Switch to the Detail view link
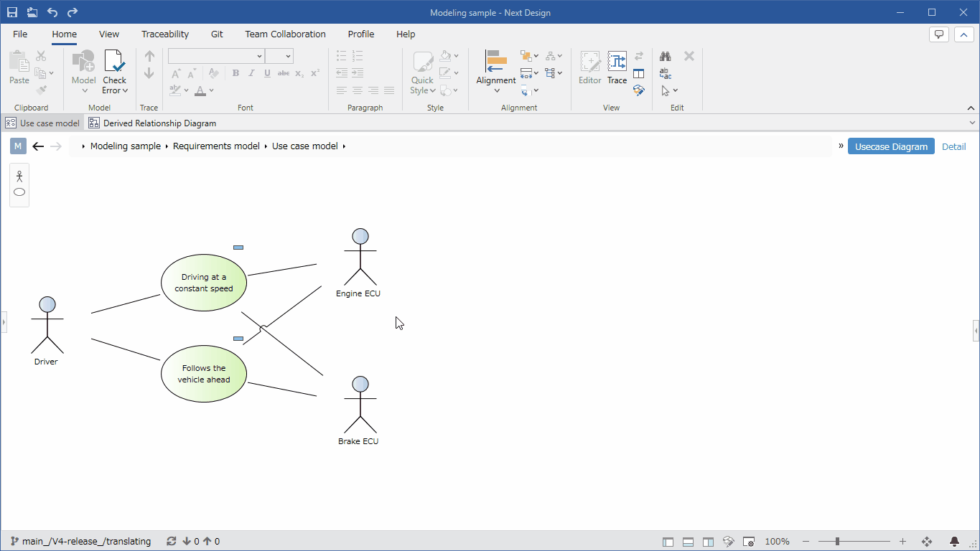Screen dimensions: 980x551 pos(954,146)
